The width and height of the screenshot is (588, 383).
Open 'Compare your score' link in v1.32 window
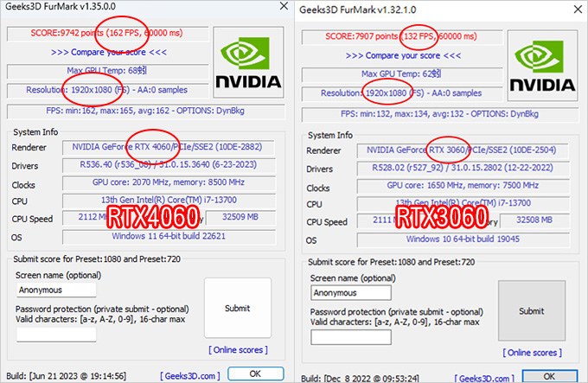pyautogui.click(x=403, y=55)
